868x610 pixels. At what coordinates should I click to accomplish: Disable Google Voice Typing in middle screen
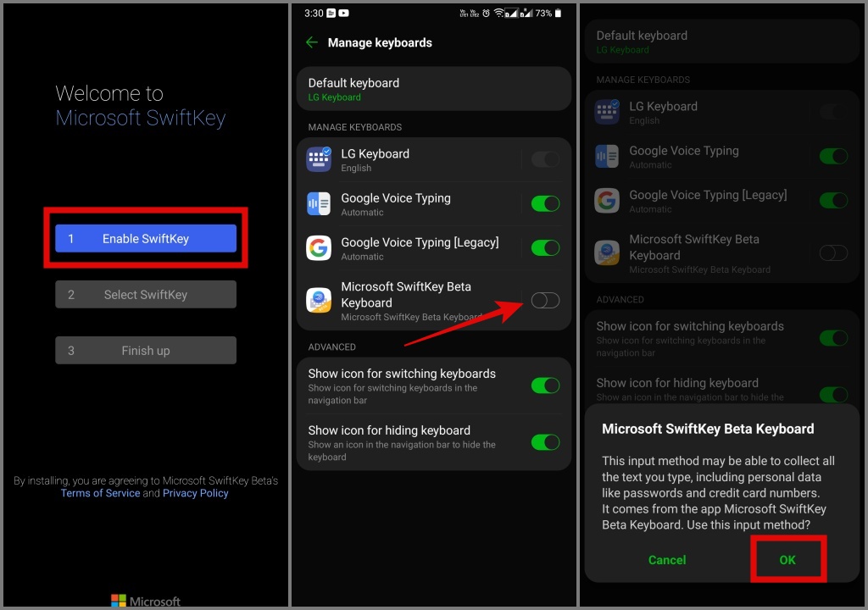545,203
